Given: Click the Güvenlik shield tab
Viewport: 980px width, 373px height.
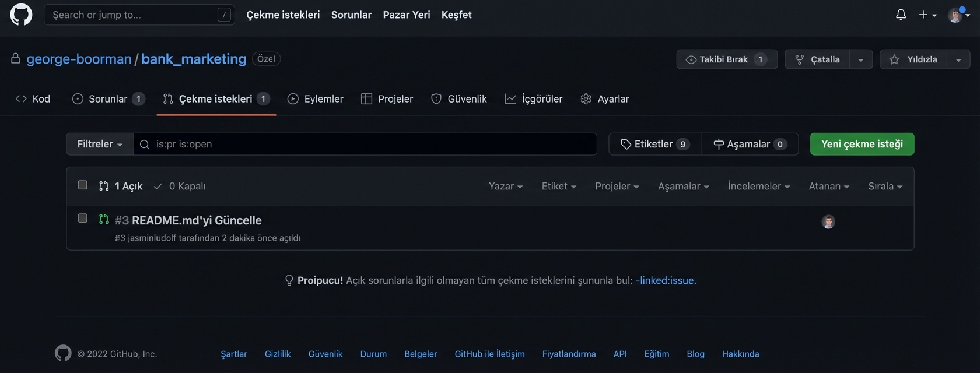Looking at the screenshot, I should [x=459, y=99].
